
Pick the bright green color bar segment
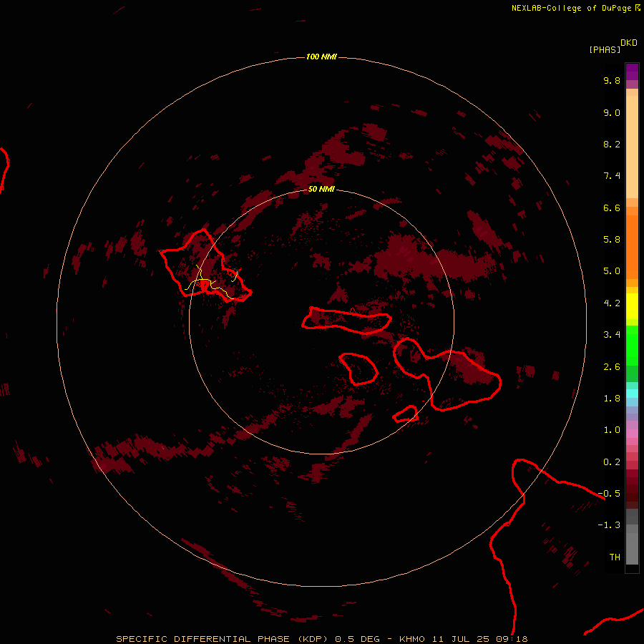point(632,345)
